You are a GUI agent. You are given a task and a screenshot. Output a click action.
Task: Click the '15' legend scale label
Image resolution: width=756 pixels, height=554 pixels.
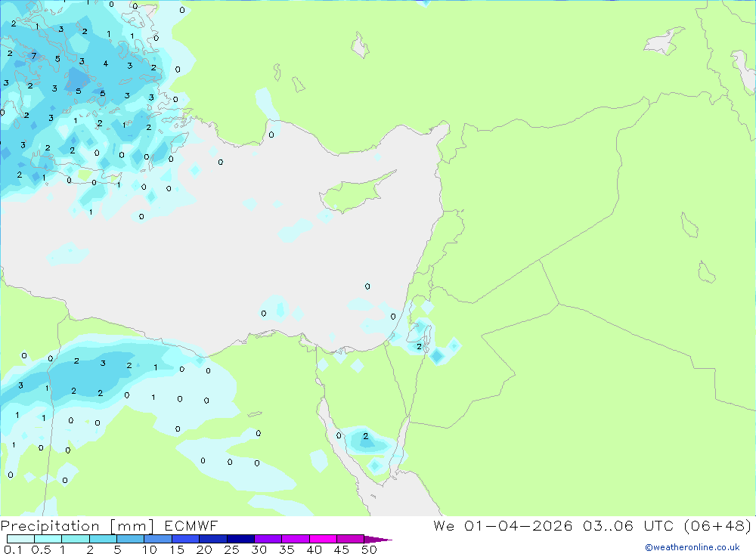(177, 549)
